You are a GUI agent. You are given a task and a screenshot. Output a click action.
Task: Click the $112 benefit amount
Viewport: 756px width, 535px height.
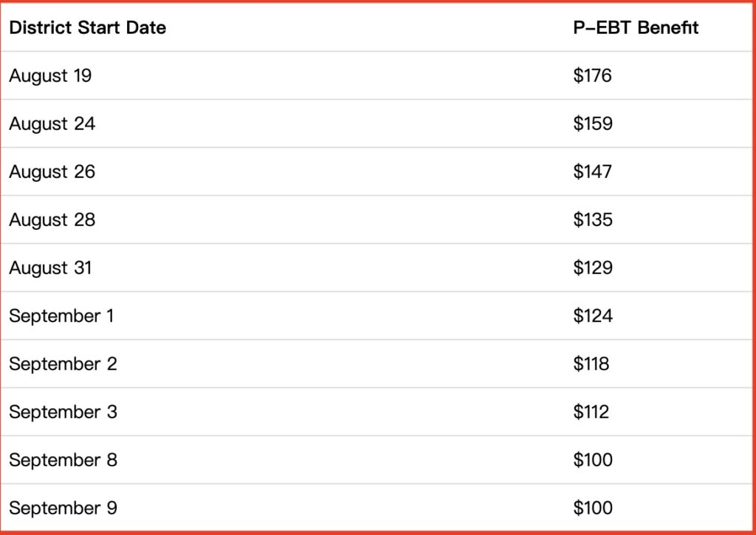click(x=591, y=412)
